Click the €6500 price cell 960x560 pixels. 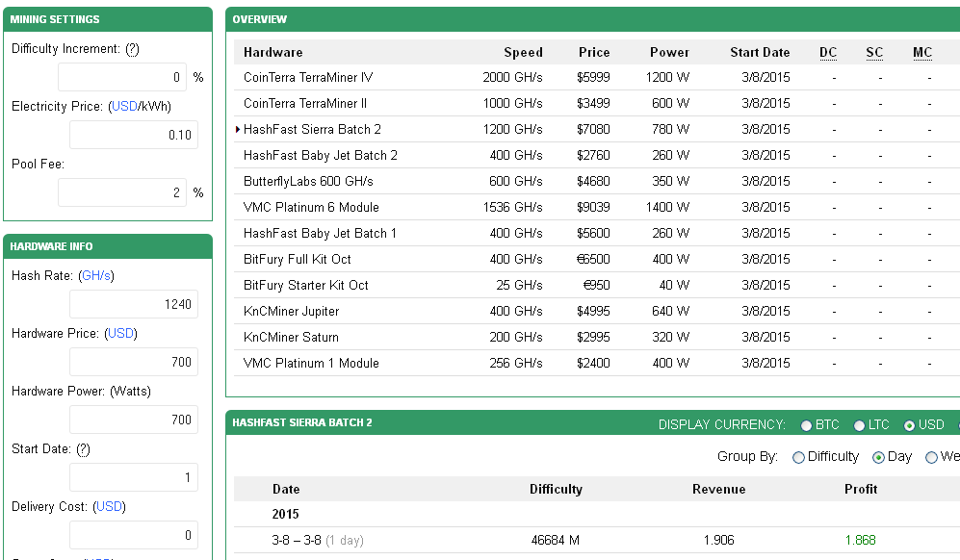(593, 260)
